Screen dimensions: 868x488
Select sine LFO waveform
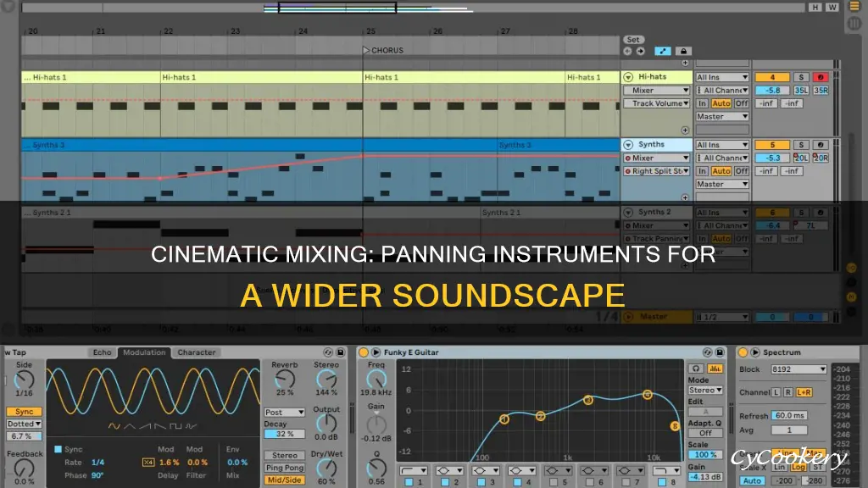click(x=114, y=426)
